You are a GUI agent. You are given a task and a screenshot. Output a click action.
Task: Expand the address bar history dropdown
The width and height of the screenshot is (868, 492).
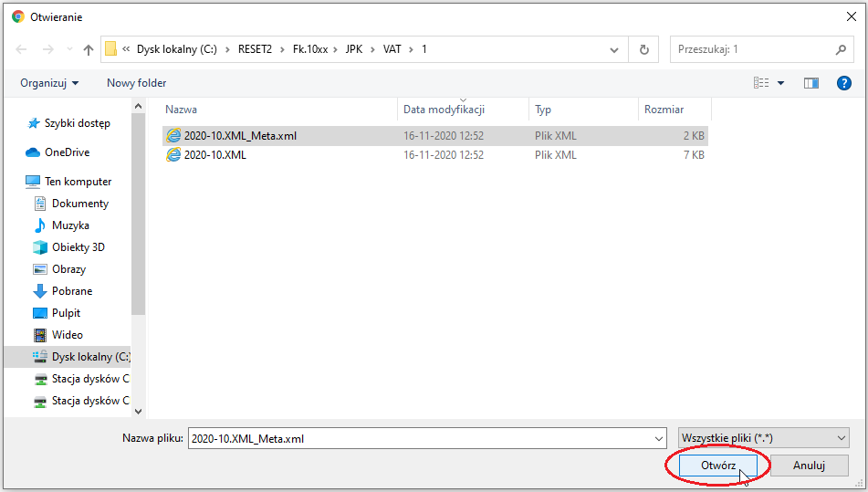click(x=614, y=50)
